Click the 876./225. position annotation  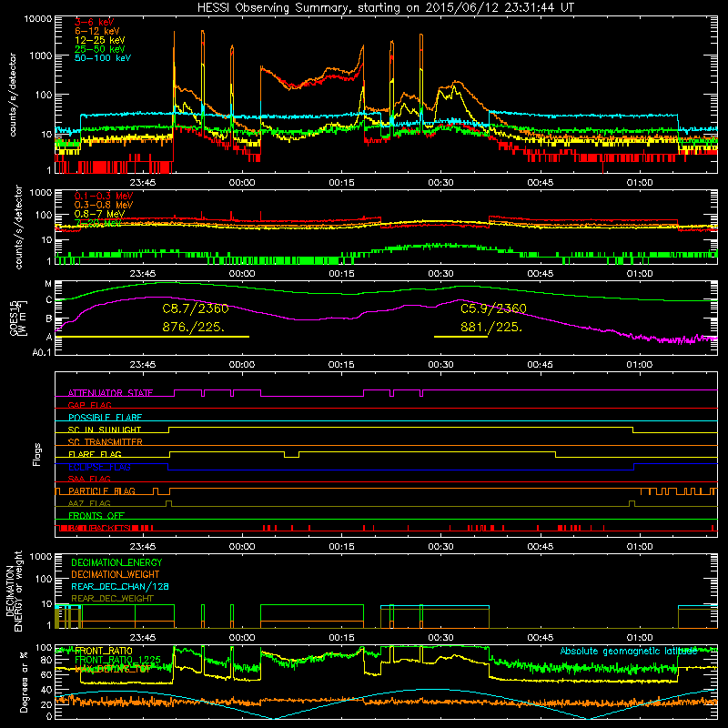pyautogui.click(x=193, y=328)
